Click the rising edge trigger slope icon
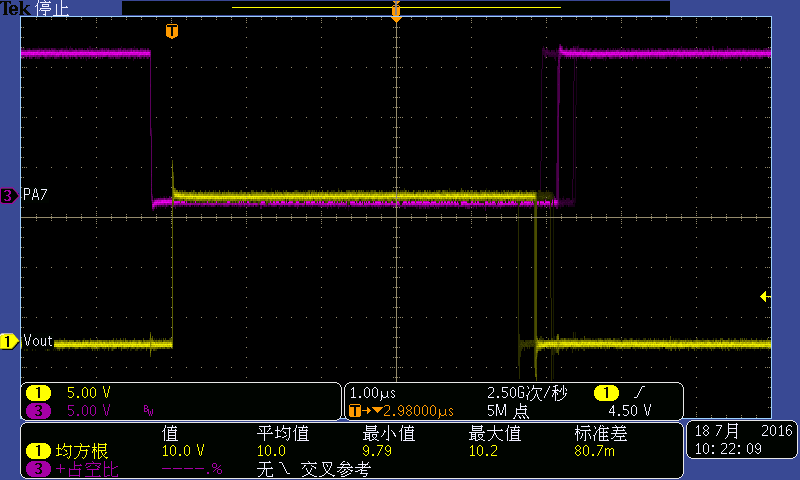 pos(639,392)
